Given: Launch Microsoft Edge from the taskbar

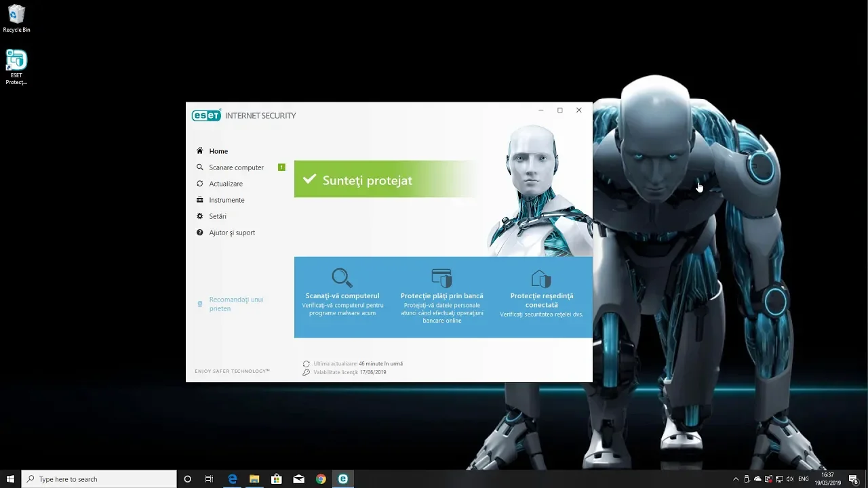Looking at the screenshot, I should 232,479.
